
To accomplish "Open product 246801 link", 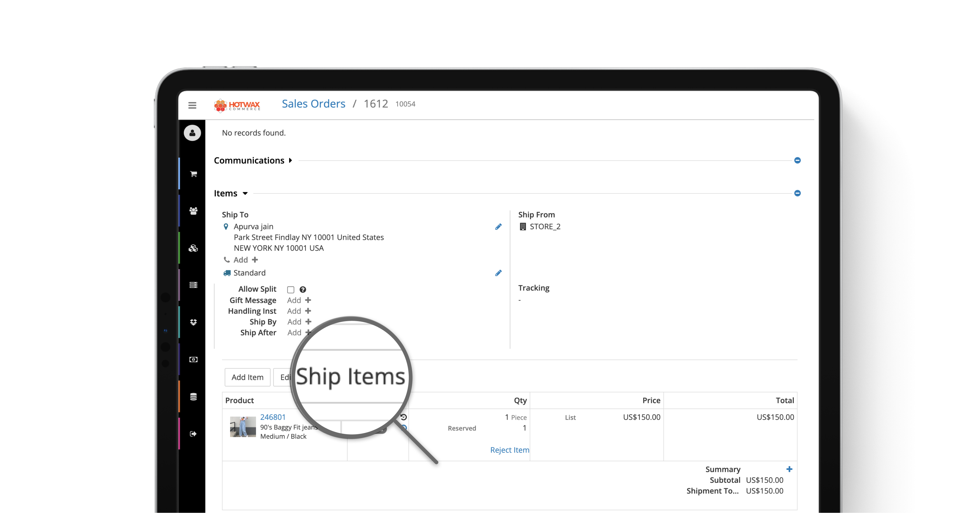I will 273,417.
